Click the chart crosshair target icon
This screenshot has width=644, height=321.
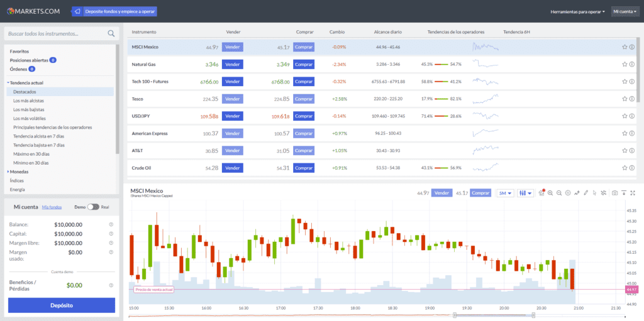click(x=568, y=193)
